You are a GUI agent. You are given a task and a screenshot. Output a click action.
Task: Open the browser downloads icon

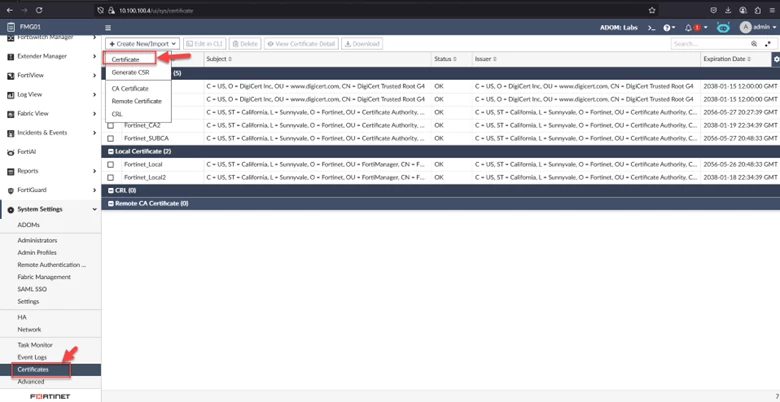click(x=728, y=10)
